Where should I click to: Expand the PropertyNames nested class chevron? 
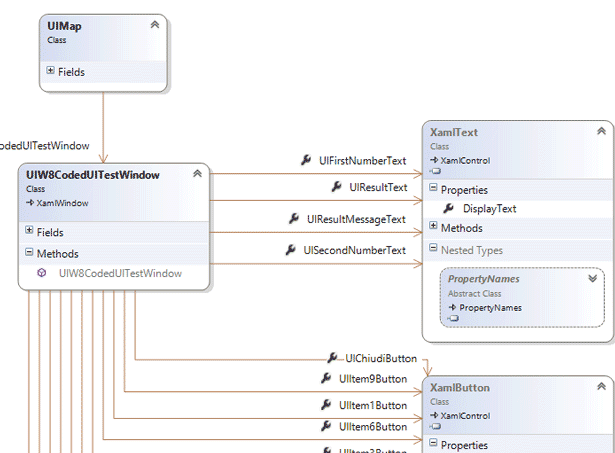click(x=592, y=280)
